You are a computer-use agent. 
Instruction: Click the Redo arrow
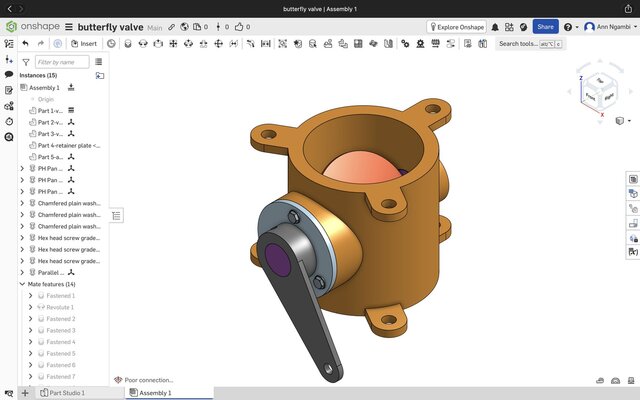(x=40, y=43)
